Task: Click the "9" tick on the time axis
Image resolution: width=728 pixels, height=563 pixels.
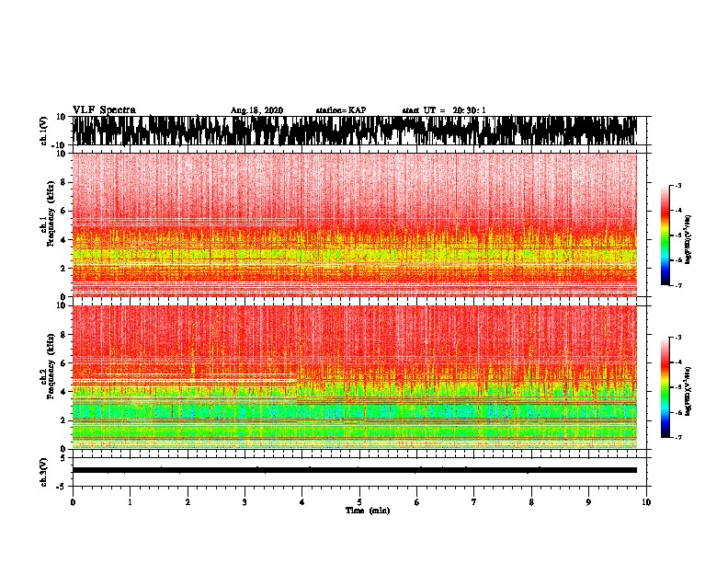Action: (588, 502)
